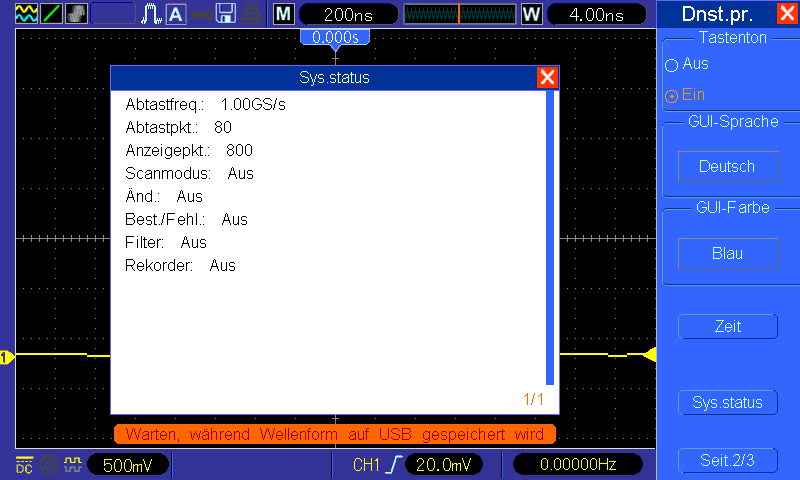Click the sine waveform icon in top toolbar
The height and width of the screenshot is (480, 800).
tap(26, 14)
